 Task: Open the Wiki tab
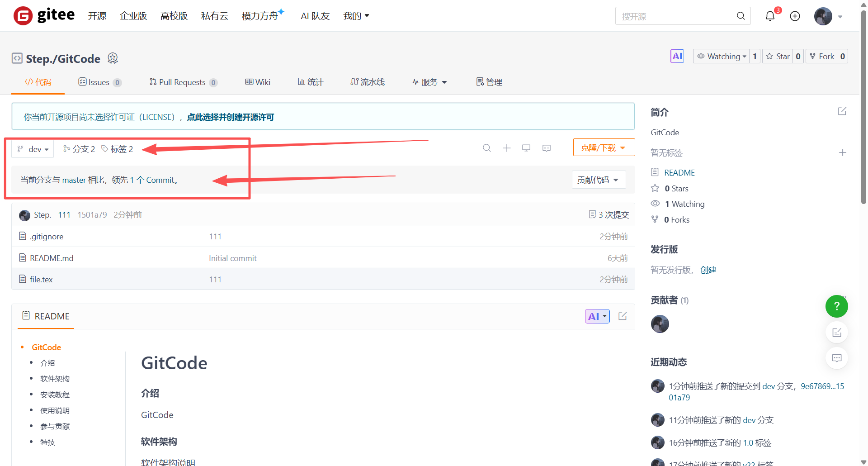pyautogui.click(x=258, y=82)
